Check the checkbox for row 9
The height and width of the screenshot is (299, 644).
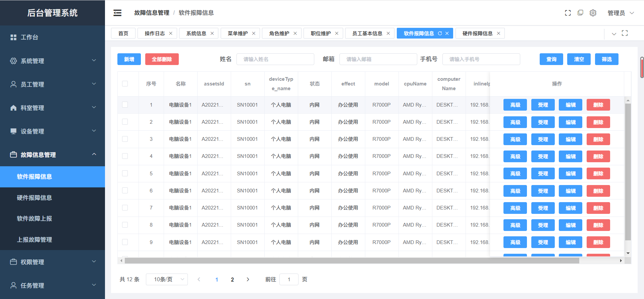click(125, 242)
